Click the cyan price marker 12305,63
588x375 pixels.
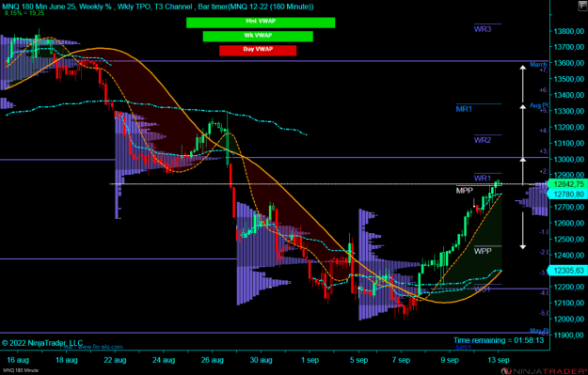567,270
